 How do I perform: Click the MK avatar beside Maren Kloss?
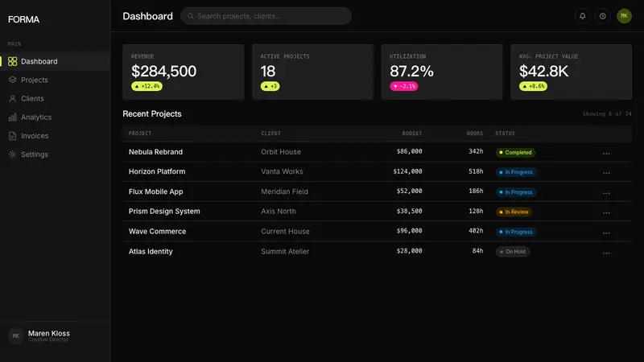15,336
